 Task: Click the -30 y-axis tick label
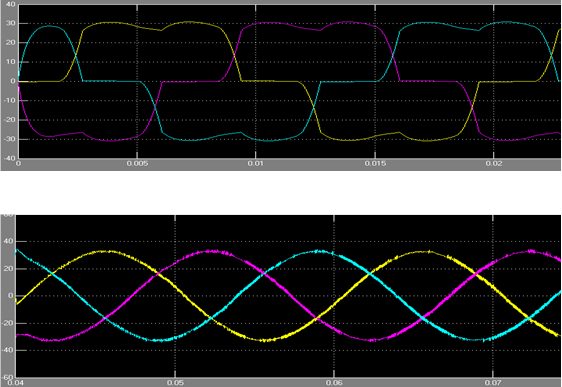9,139
